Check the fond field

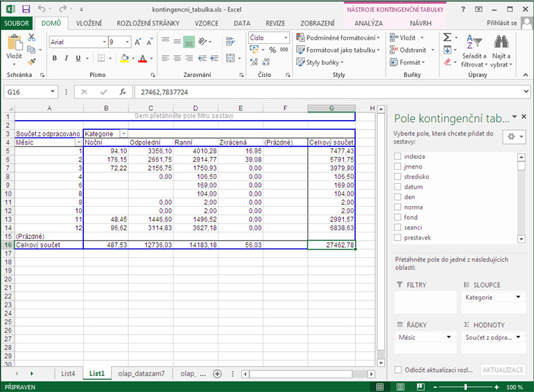(x=397, y=217)
